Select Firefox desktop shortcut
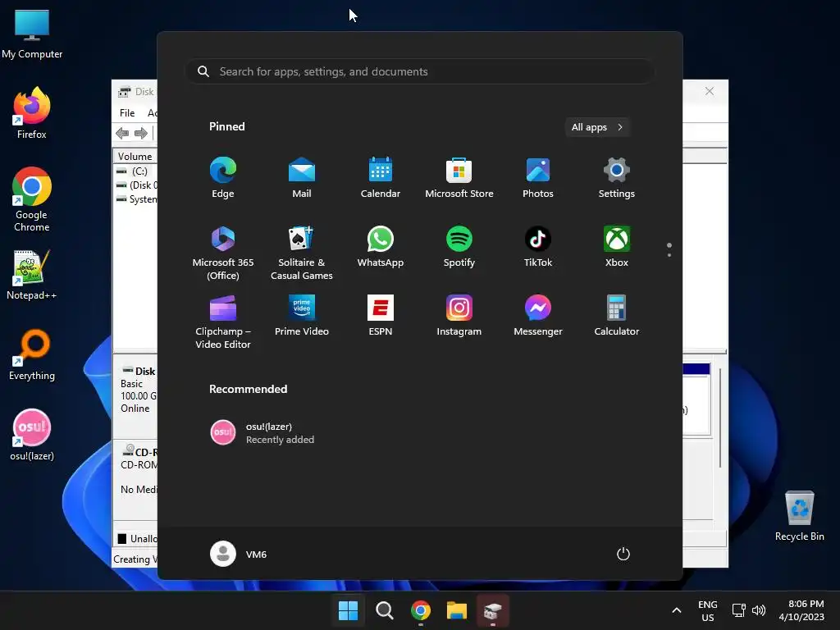The image size is (840, 630). (32, 113)
